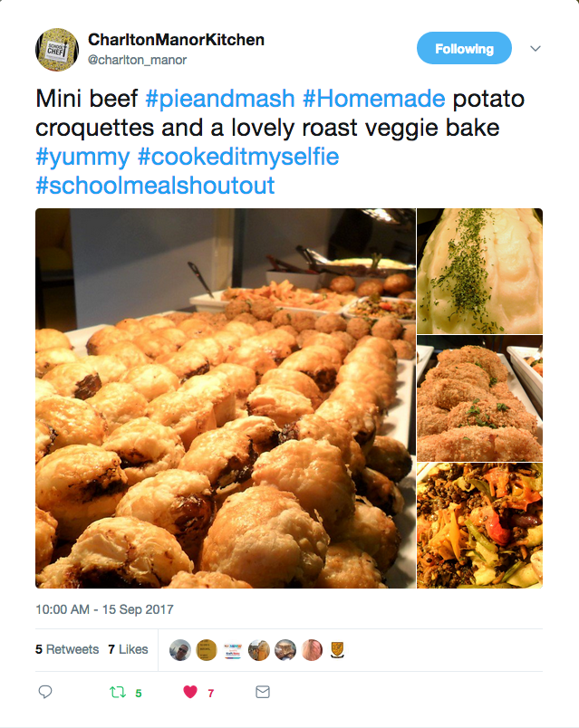Unlike the tweet via the red heart
Image resolution: width=579 pixels, height=728 pixels.
190,692
